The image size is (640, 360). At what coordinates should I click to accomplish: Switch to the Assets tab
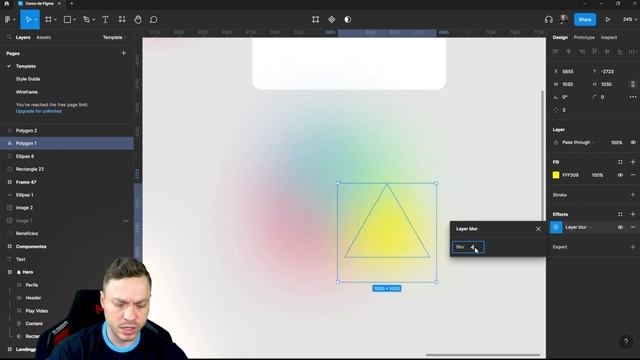(44, 37)
